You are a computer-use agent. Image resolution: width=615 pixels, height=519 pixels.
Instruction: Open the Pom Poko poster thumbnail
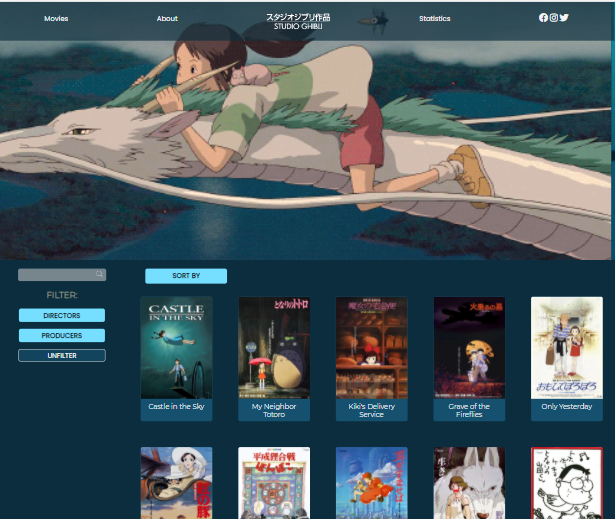(274, 483)
